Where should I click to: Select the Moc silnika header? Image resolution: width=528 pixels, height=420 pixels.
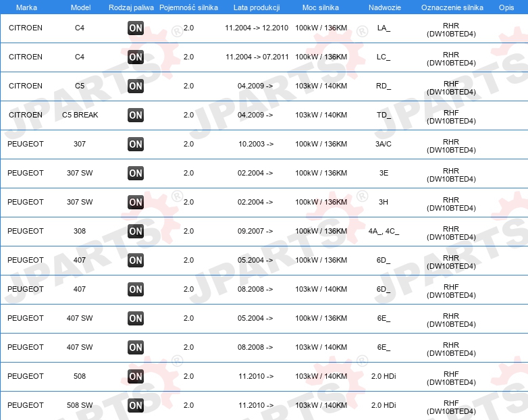tap(321, 7)
